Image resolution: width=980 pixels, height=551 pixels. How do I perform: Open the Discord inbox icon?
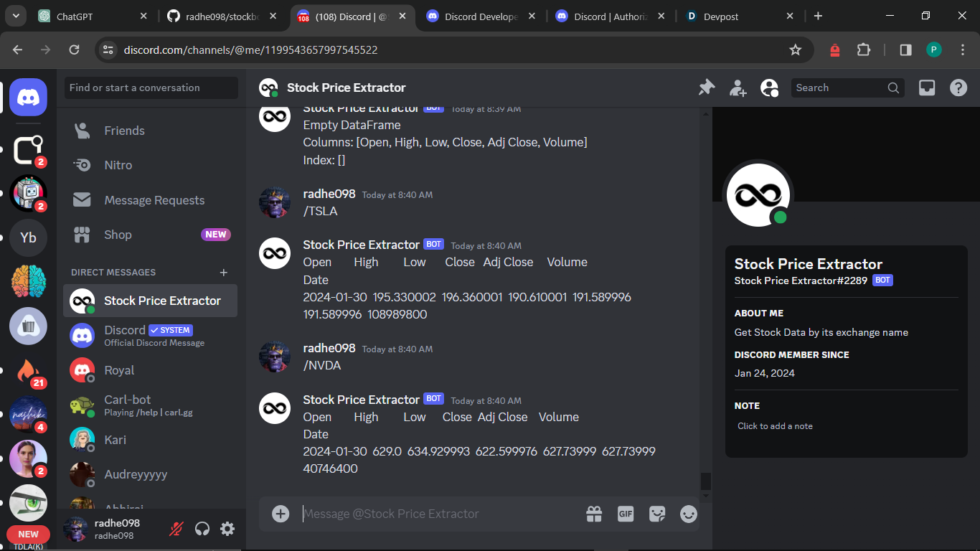point(927,88)
